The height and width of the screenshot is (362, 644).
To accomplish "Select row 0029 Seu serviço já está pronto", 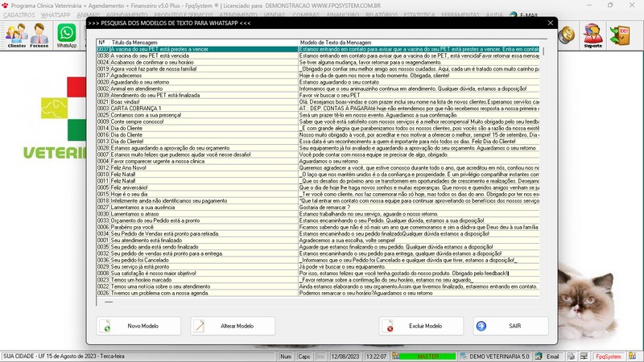I will [x=318, y=267].
